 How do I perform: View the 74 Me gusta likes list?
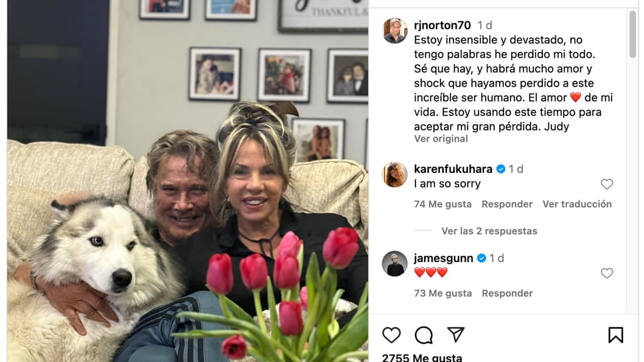(x=443, y=204)
